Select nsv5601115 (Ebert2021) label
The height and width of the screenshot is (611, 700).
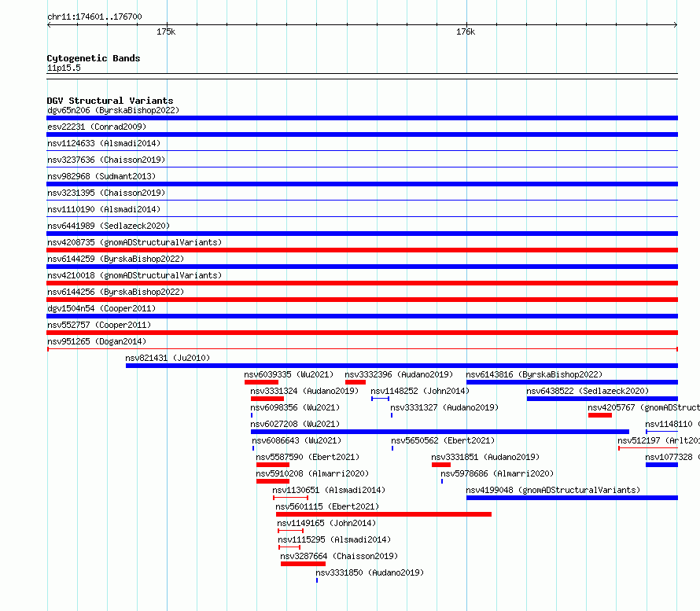point(327,506)
